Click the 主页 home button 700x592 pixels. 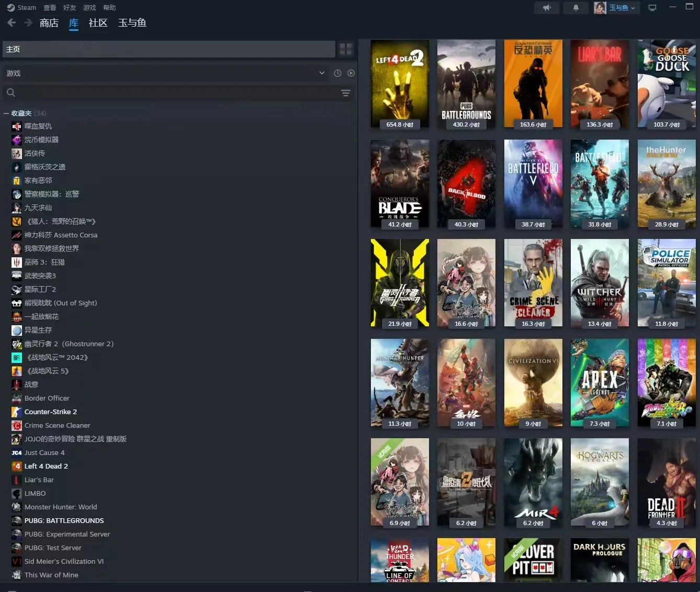pos(168,49)
